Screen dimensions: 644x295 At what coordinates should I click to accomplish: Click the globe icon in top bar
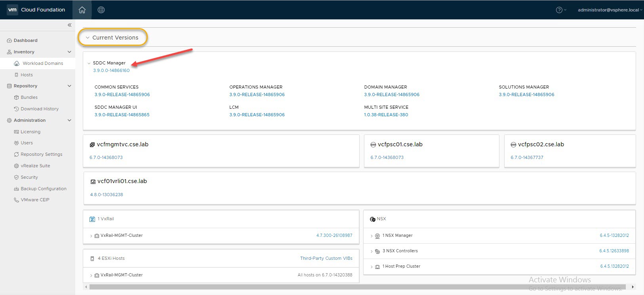[x=101, y=10]
